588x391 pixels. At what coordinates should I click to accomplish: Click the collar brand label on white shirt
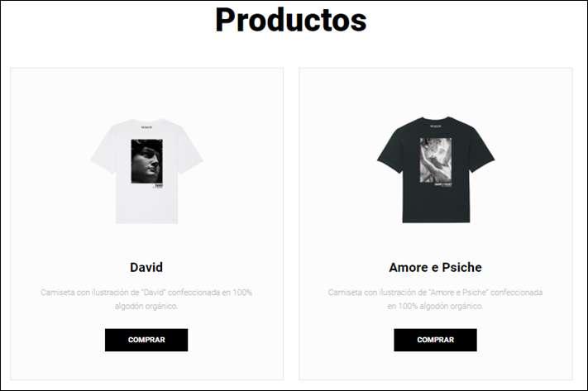146,127
